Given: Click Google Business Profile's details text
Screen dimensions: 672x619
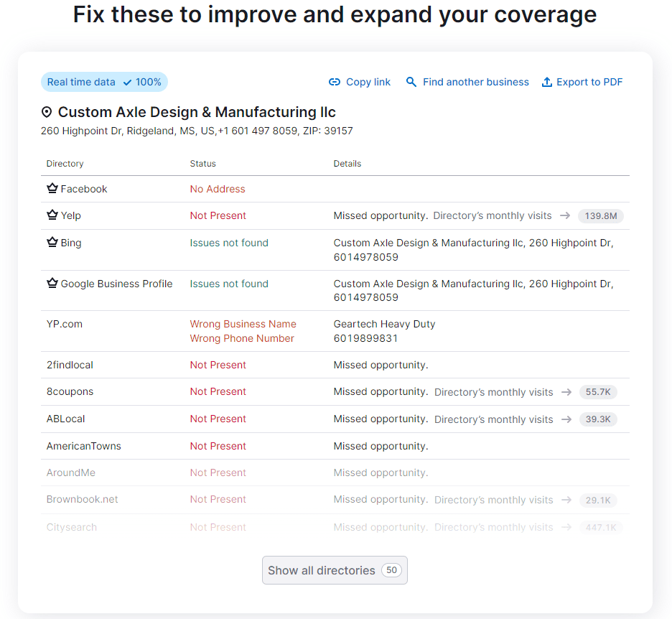Looking at the screenshot, I should pyautogui.click(x=473, y=290).
